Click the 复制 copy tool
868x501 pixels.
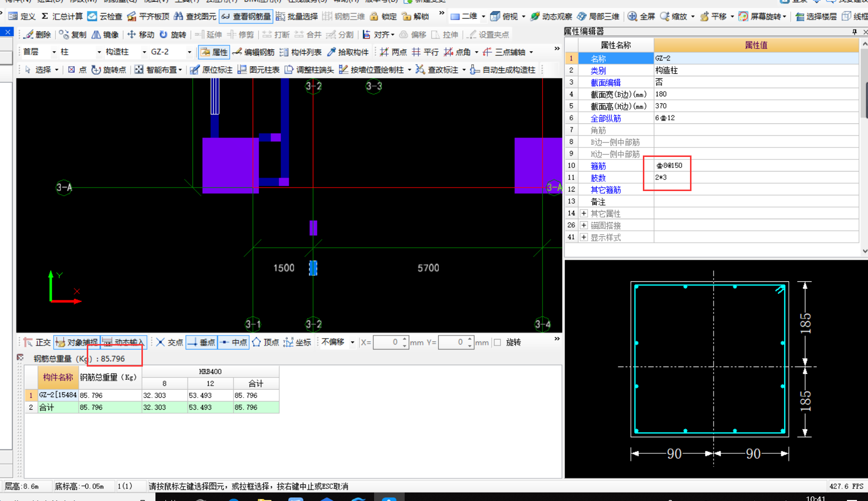73,35
